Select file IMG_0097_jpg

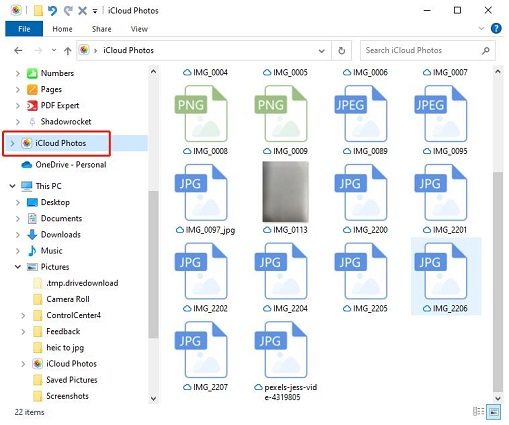click(206, 199)
